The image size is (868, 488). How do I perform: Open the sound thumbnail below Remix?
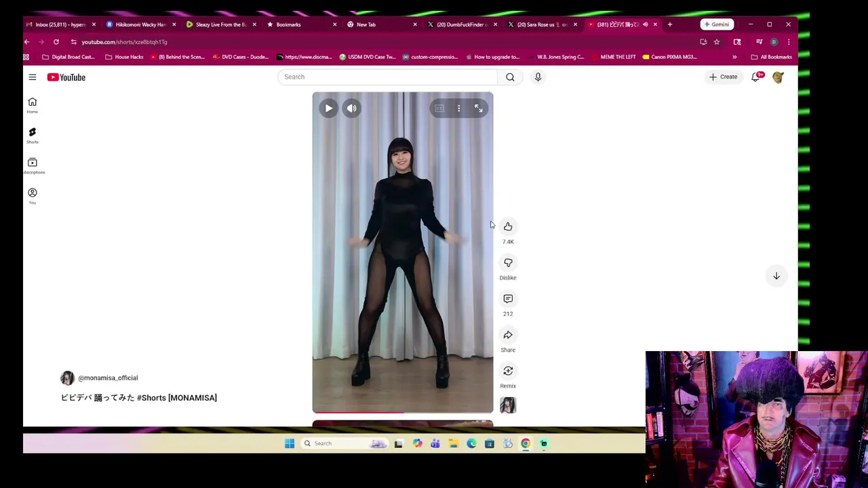(x=508, y=405)
